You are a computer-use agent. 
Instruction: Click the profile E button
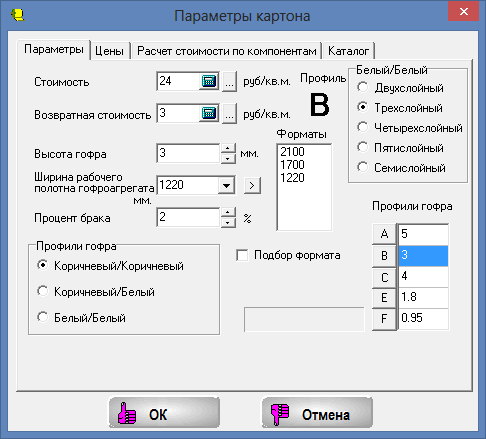[x=384, y=297]
